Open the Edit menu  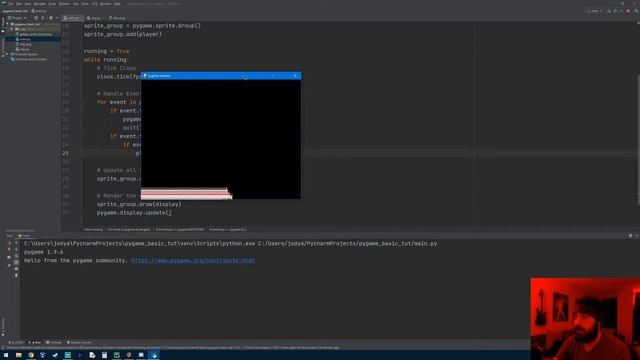click(19, 4)
